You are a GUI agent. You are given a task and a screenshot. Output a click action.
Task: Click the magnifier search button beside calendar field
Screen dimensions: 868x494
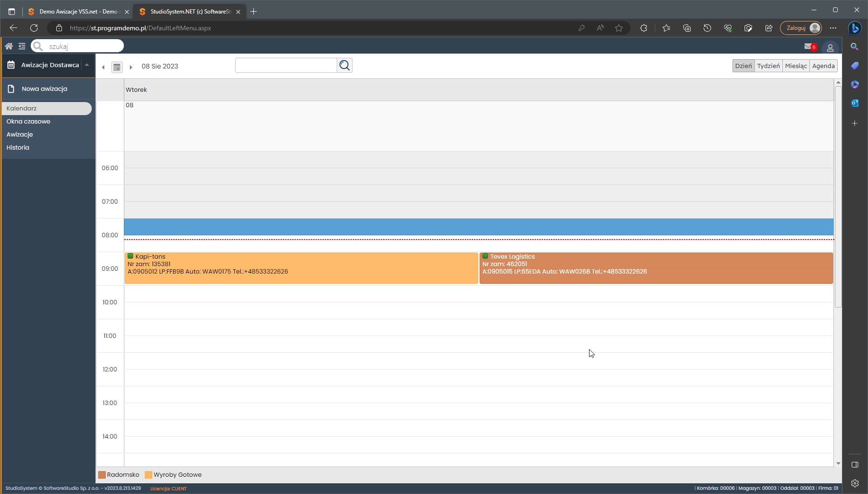point(345,66)
